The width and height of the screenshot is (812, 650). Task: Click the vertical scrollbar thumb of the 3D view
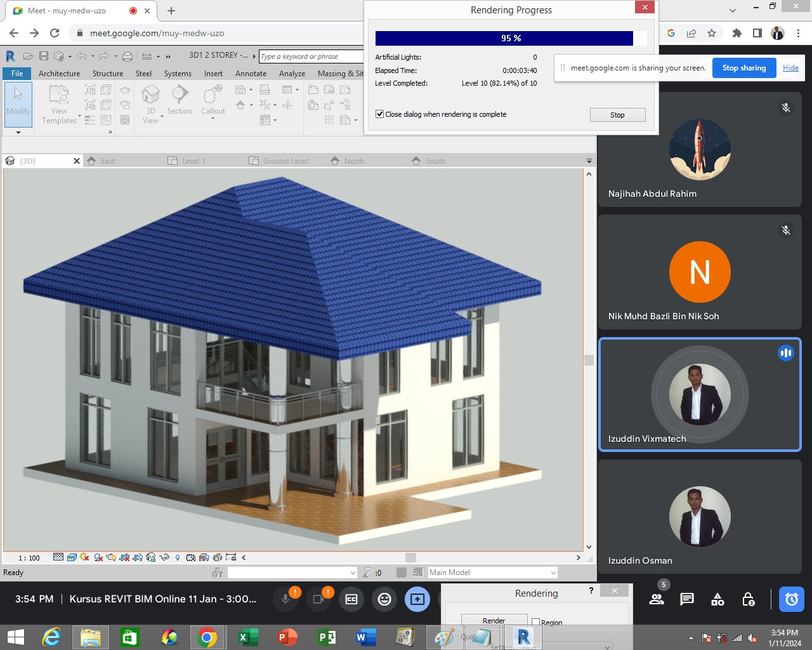589,361
